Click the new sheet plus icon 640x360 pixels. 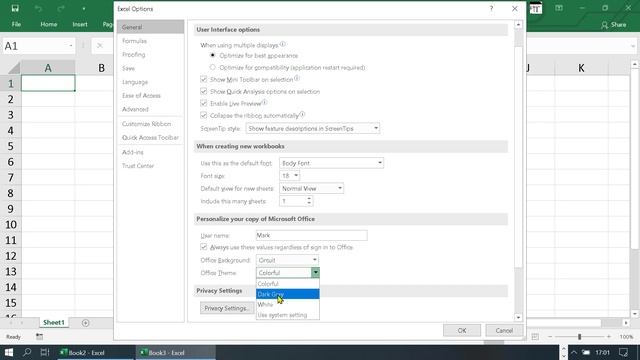pos(85,323)
